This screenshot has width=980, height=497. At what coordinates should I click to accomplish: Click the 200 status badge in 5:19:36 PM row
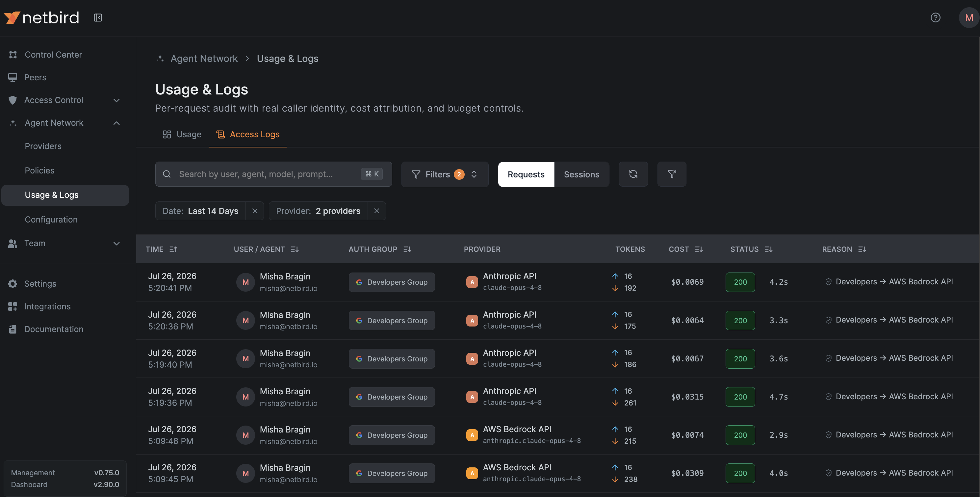pos(740,397)
